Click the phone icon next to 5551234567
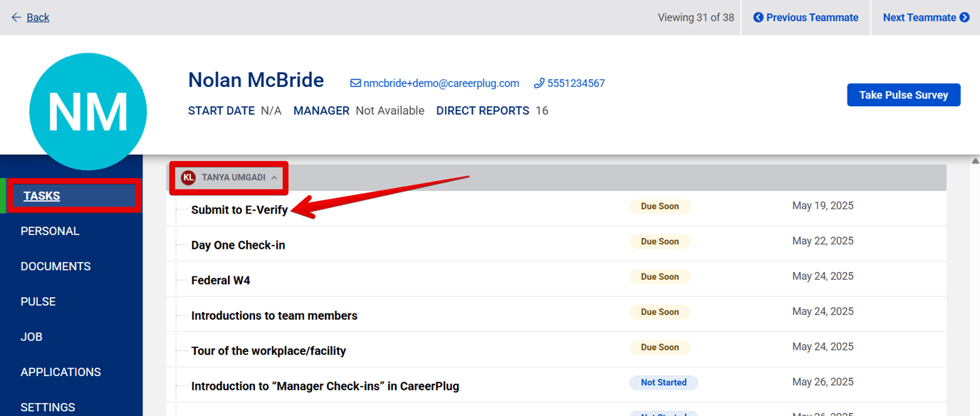This screenshot has height=416, width=980. click(x=539, y=83)
